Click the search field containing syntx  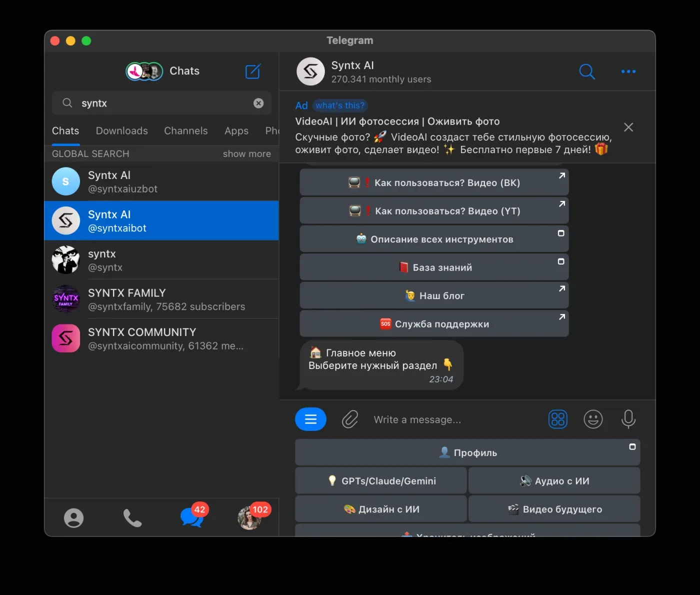[x=161, y=103]
